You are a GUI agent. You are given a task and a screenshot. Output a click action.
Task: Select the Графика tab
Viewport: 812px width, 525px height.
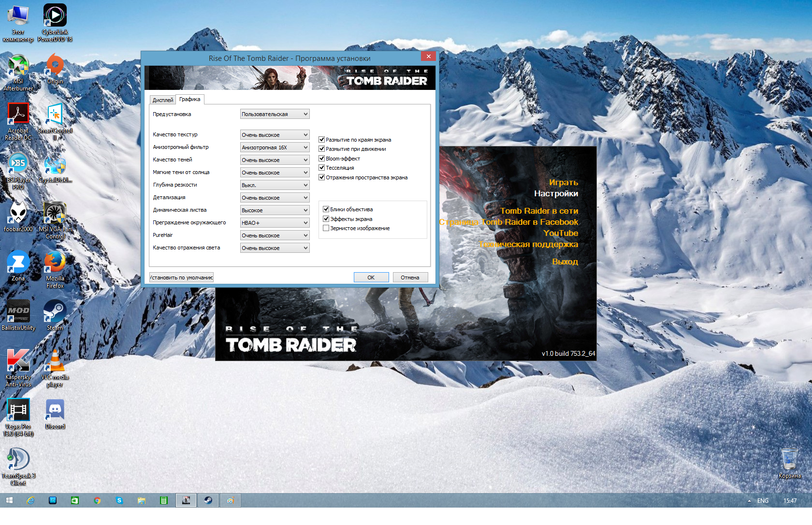click(189, 99)
